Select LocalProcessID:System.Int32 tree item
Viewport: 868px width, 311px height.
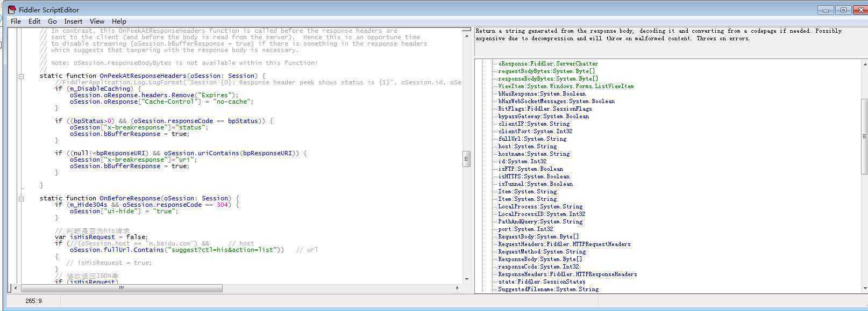pyautogui.click(x=542, y=214)
